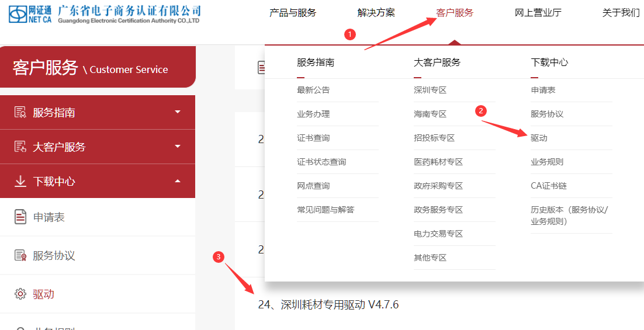Select CA证书链 from the download center list
Viewport: 644px width, 330px height.
(549, 186)
